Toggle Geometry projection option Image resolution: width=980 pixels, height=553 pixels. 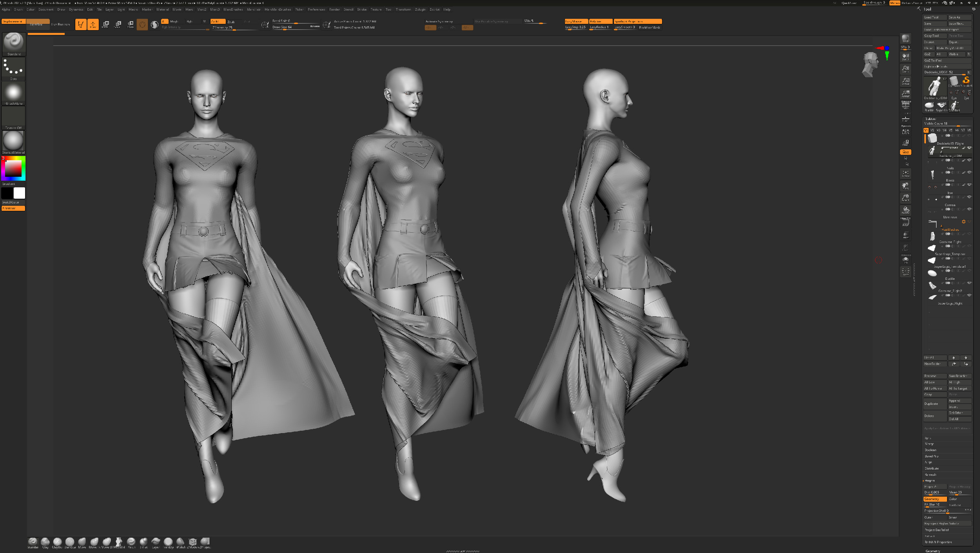(x=935, y=499)
